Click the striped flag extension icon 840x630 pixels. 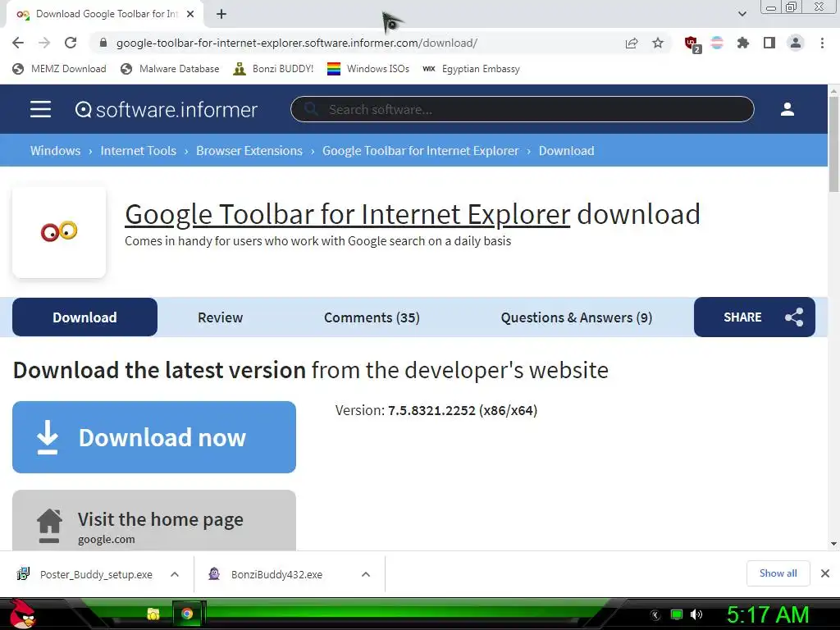tap(717, 43)
